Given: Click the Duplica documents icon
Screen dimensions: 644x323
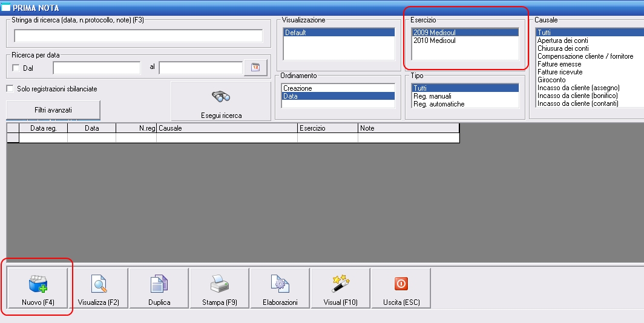Looking at the screenshot, I should click(159, 284).
